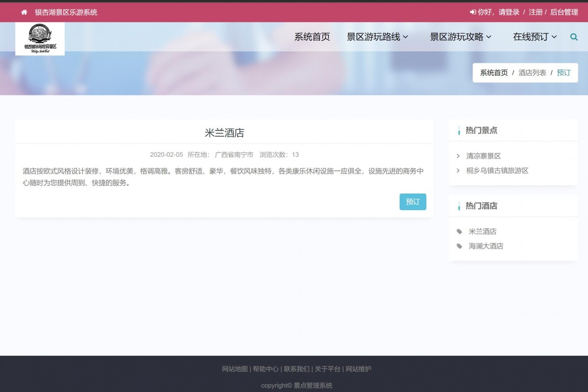Click 帮助中心 in the footer
This screenshot has height=392, width=588.
coord(265,369)
